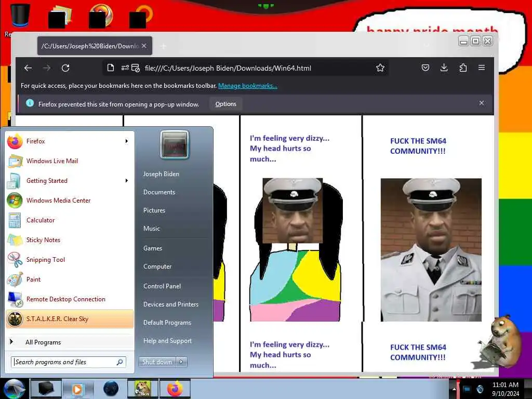Reload the current Firefox page
The width and height of the screenshot is (532, 399).
(x=65, y=68)
